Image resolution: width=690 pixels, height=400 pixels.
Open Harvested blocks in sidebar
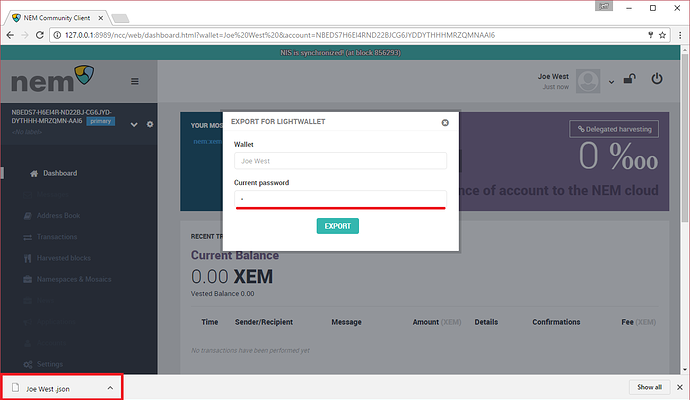pos(64,258)
